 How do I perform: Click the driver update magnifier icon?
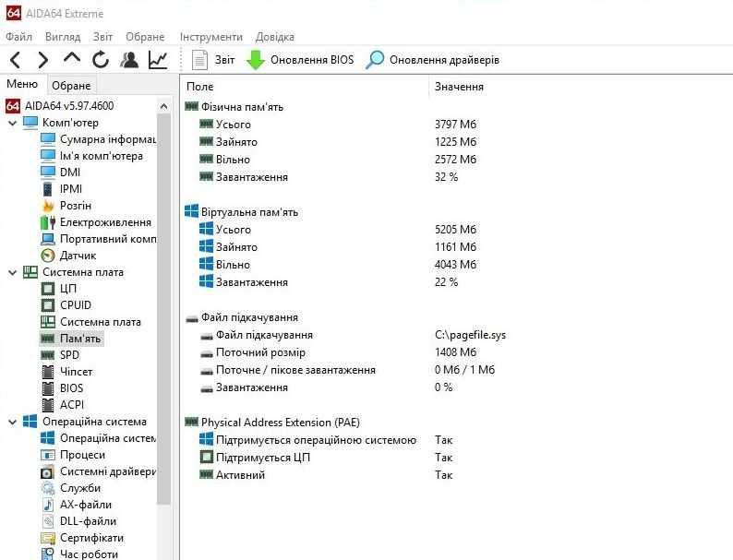375,60
